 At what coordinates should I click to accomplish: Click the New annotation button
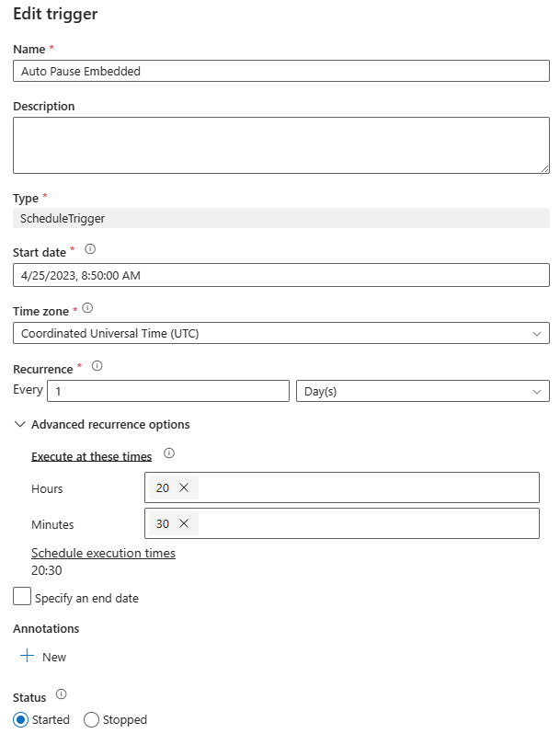point(53,657)
